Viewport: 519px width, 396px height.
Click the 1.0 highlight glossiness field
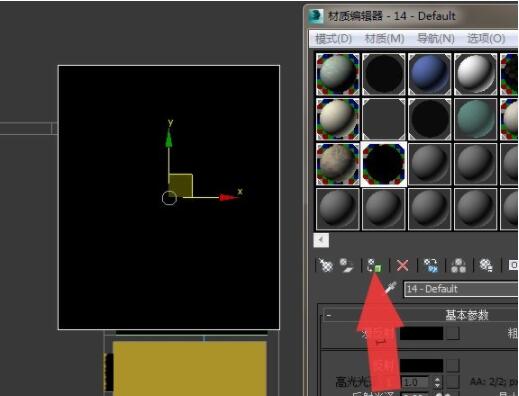click(416, 382)
